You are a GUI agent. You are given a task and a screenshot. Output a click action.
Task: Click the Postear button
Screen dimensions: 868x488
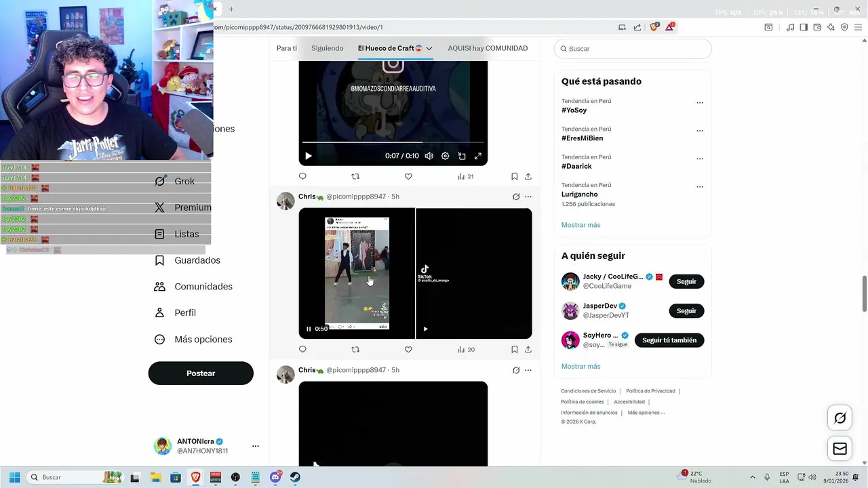click(201, 373)
